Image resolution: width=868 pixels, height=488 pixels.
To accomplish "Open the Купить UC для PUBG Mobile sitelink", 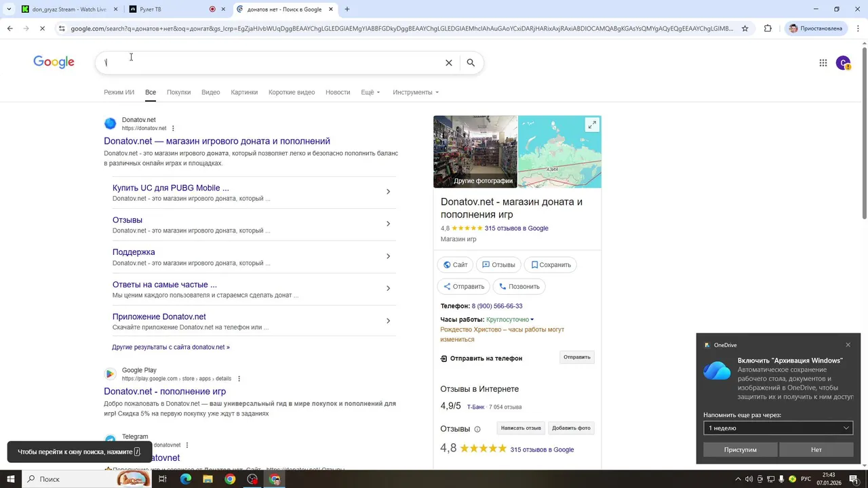I will tap(171, 188).
